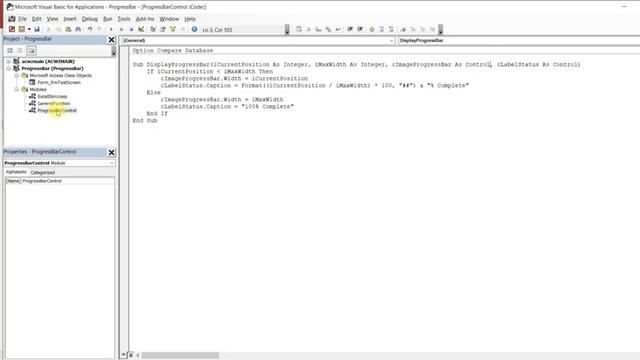Image resolution: width=640 pixels, height=360 pixels.
Task: Select the ExcelDbAccess module
Action: coord(52,97)
